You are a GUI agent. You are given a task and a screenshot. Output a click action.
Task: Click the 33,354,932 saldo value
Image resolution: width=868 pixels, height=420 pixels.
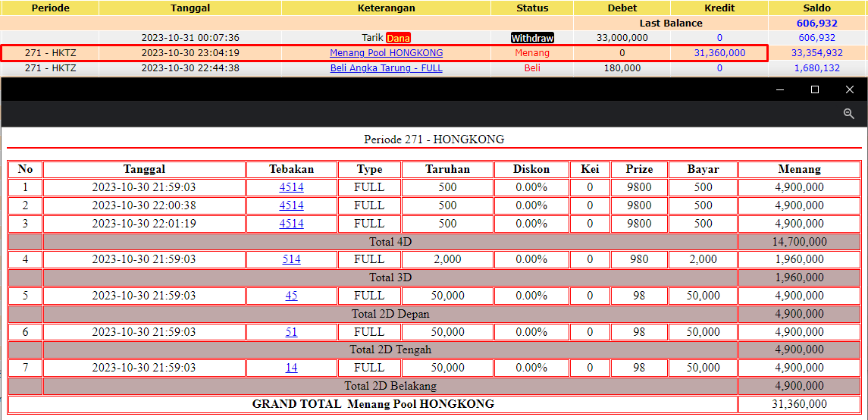point(817,53)
